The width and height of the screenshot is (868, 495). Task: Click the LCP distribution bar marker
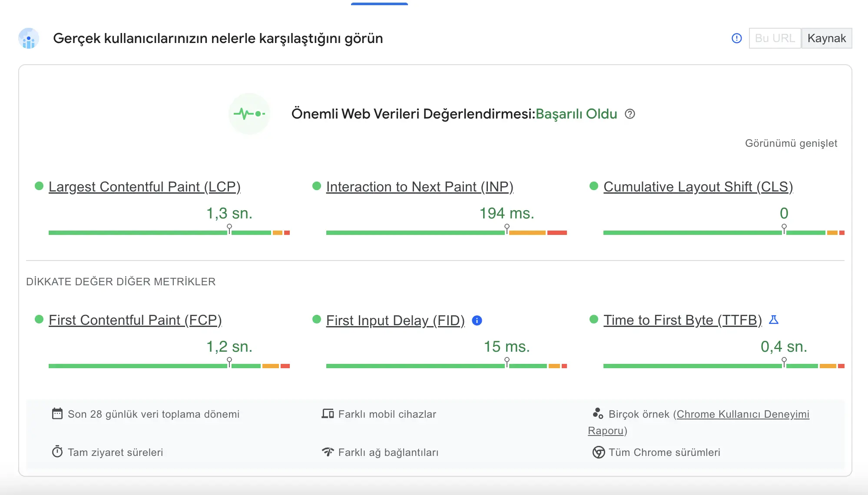(x=229, y=228)
